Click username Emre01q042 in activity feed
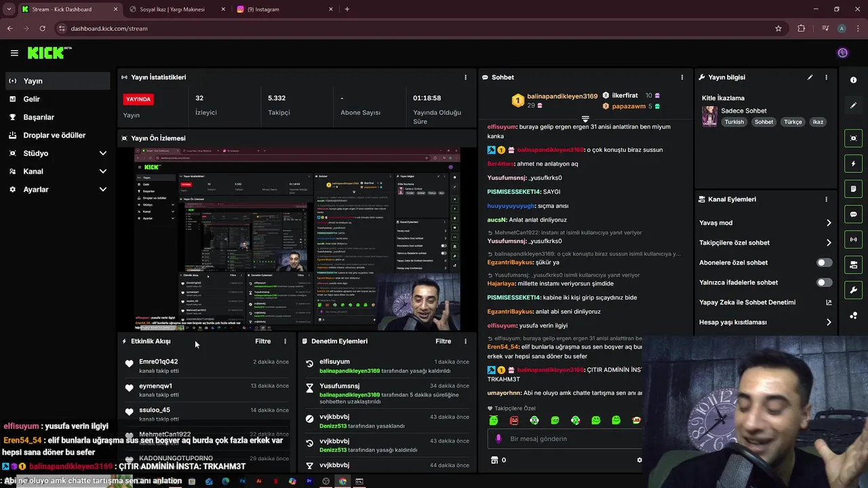This screenshot has height=488, width=868. tap(159, 362)
